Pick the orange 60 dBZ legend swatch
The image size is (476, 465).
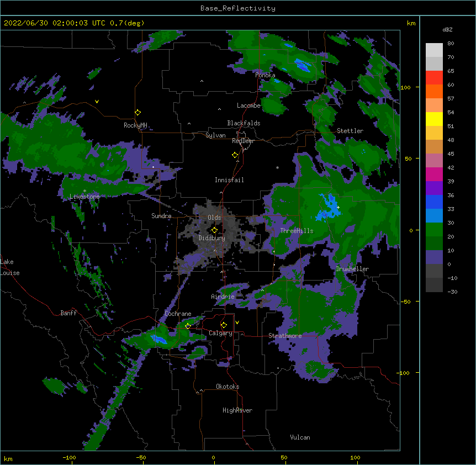click(x=434, y=91)
